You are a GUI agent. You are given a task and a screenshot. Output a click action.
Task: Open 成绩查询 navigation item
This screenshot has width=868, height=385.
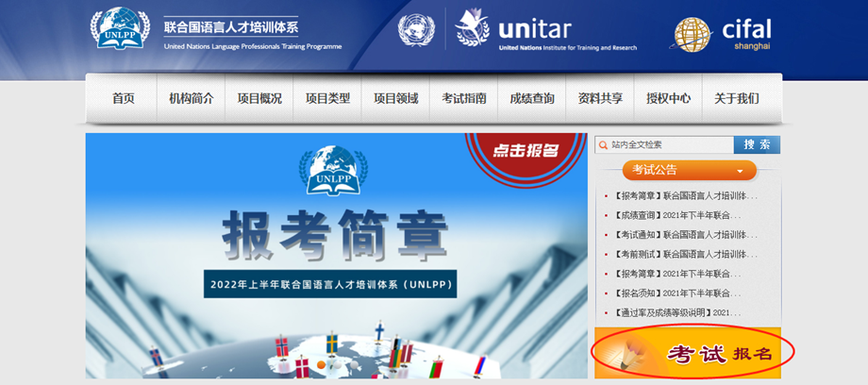point(532,98)
